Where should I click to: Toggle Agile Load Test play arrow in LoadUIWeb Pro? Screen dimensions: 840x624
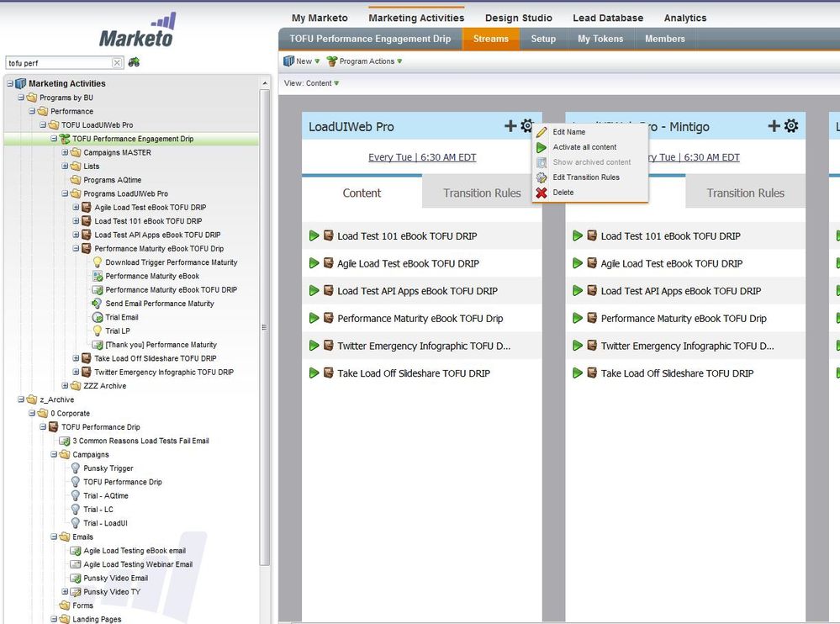pyautogui.click(x=314, y=263)
